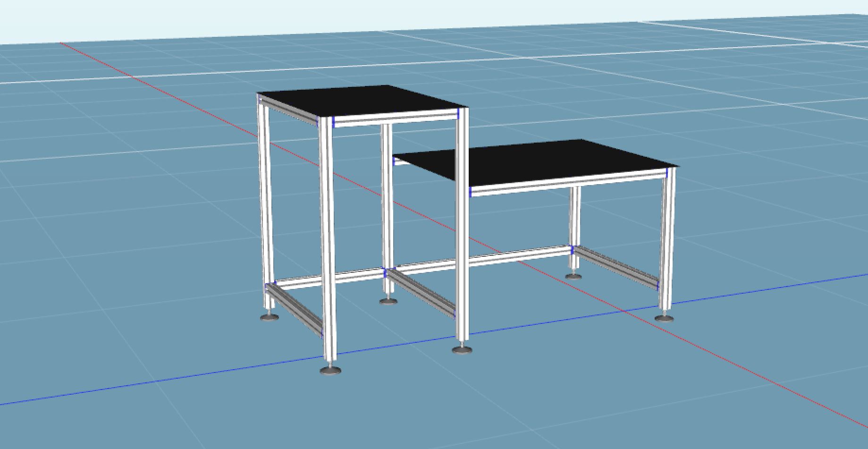Click the leveling foot under front-left leg

[330, 370]
